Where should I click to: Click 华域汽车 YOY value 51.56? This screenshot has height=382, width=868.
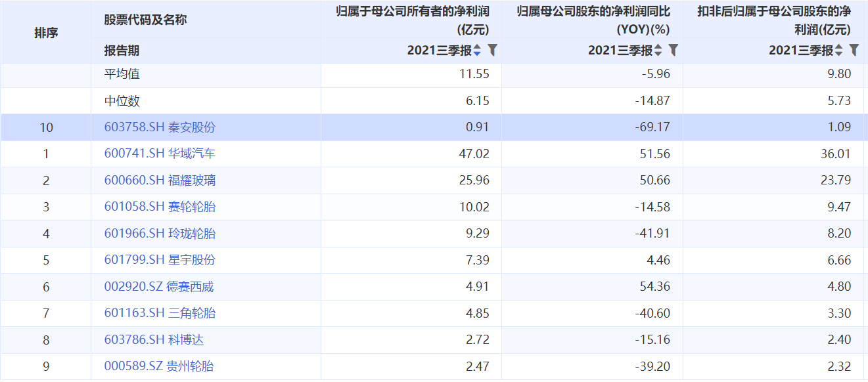[655, 154]
